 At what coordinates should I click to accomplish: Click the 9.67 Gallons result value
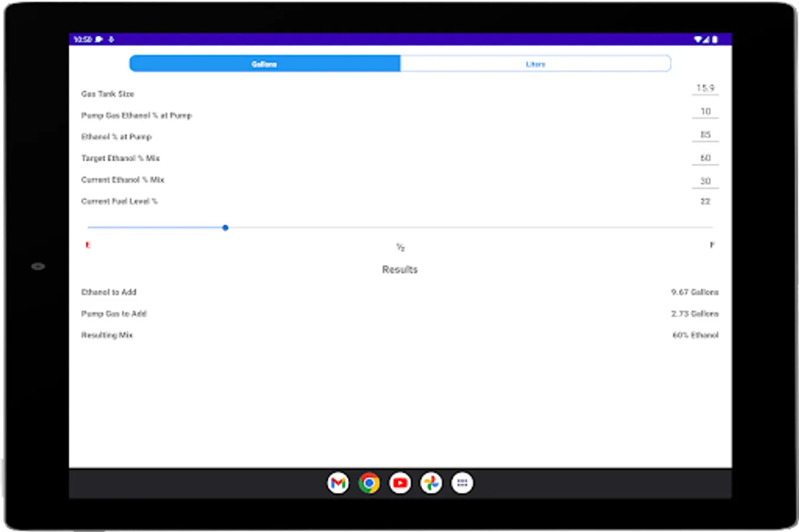pyautogui.click(x=695, y=292)
